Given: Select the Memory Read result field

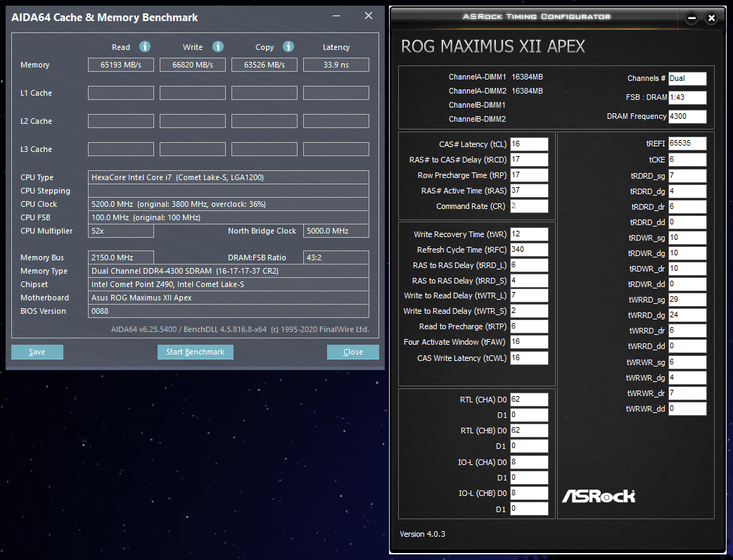Looking at the screenshot, I should (120, 65).
